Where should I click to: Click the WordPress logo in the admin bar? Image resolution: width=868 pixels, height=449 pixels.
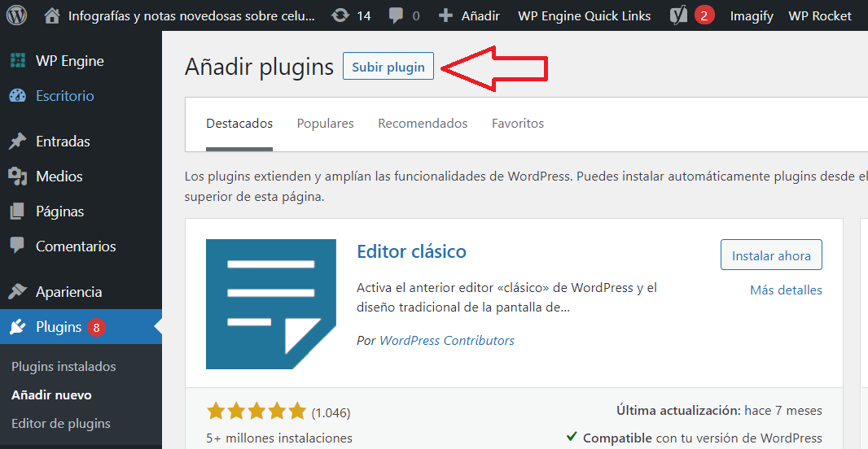tap(16, 15)
